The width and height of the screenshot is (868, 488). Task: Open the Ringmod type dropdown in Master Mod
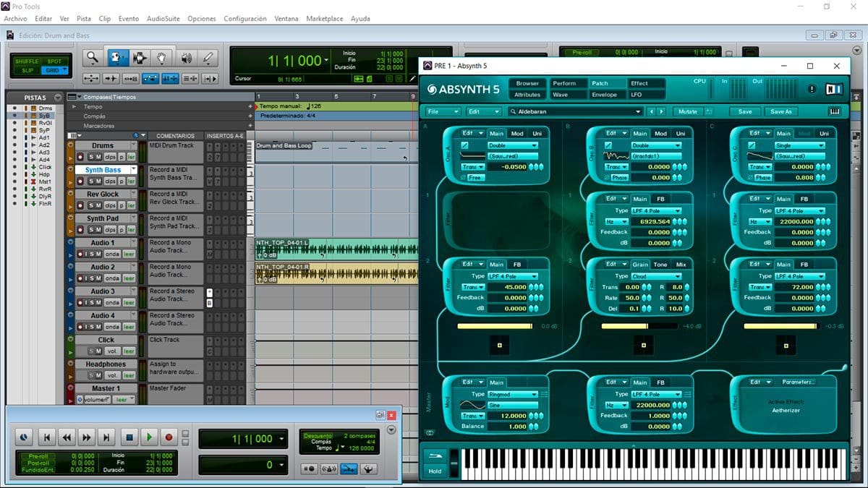point(513,394)
